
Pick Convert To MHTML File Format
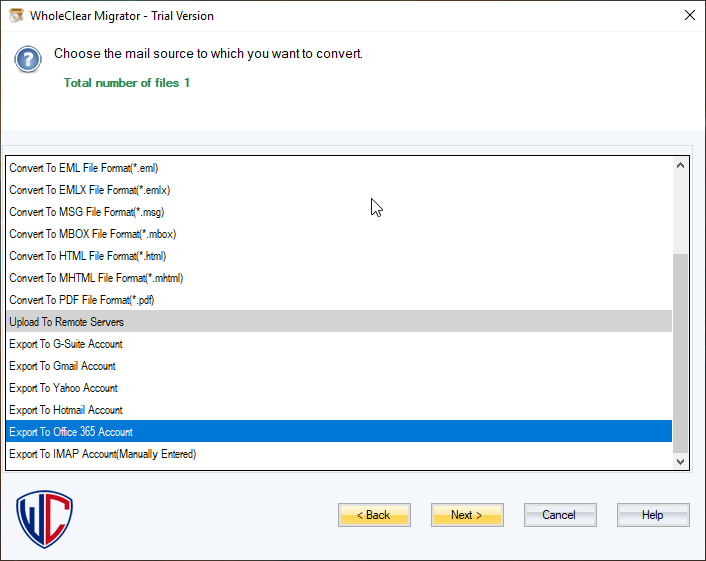coord(96,278)
